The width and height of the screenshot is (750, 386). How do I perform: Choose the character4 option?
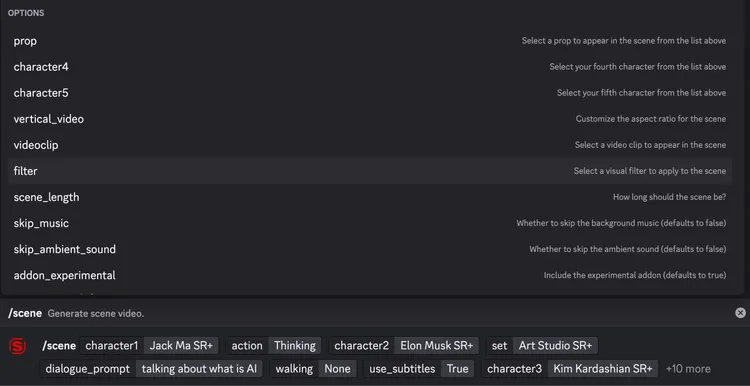370,67
